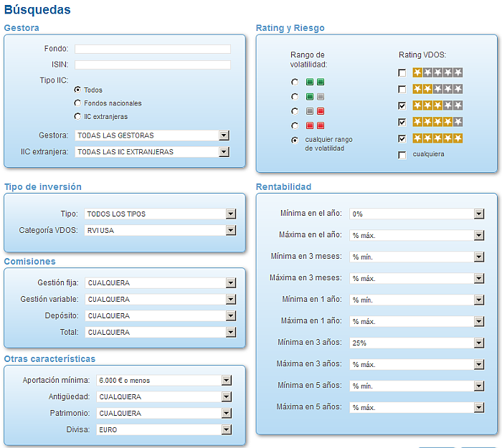Click the Fondo name input field
Viewport: 502px width, 448px height.
coord(153,49)
